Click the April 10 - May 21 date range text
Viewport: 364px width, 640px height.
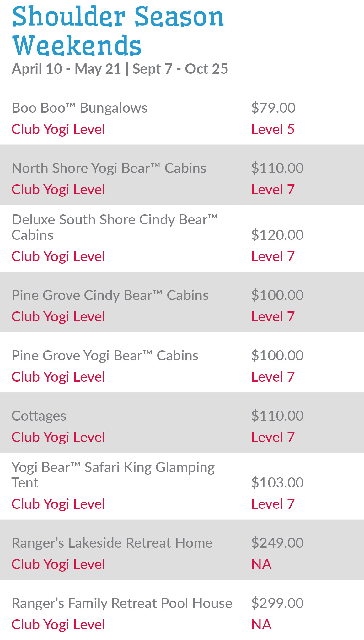tap(66, 69)
